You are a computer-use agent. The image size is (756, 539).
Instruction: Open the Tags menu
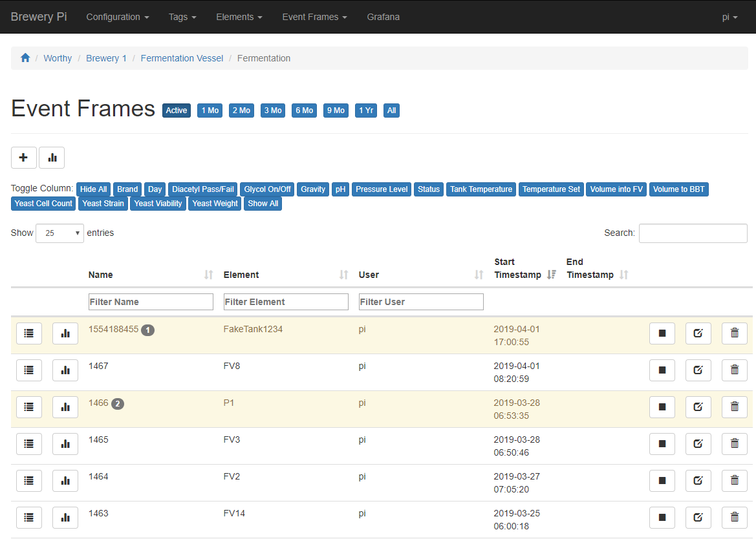pyautogui.click(x=182, y=17)
